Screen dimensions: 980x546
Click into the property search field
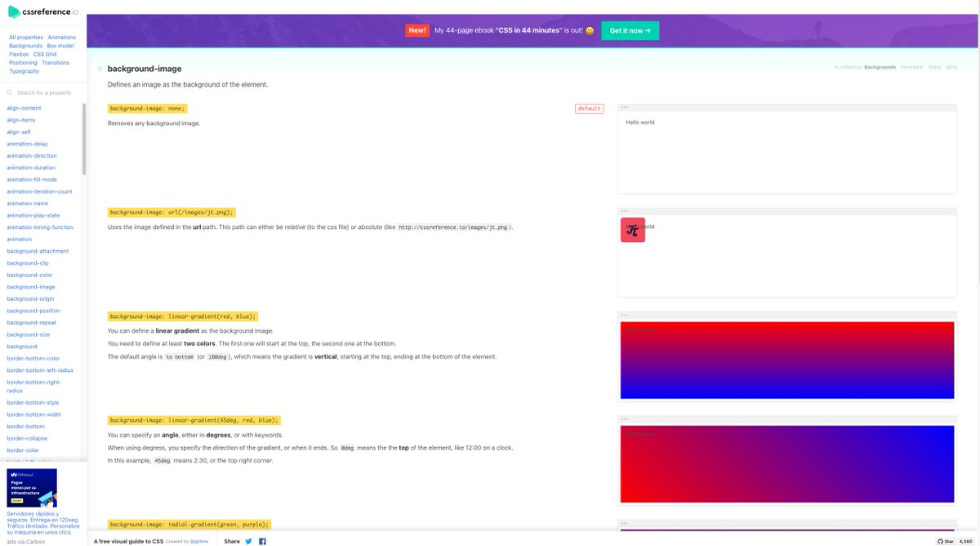click(x=45, y=92)
